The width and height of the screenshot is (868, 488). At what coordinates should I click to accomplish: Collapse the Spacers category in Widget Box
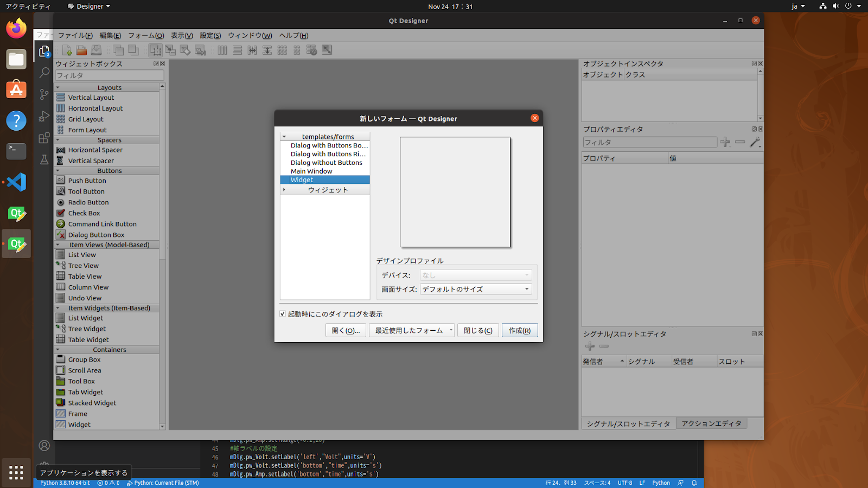pyautogui.click(x=58, y=140)
